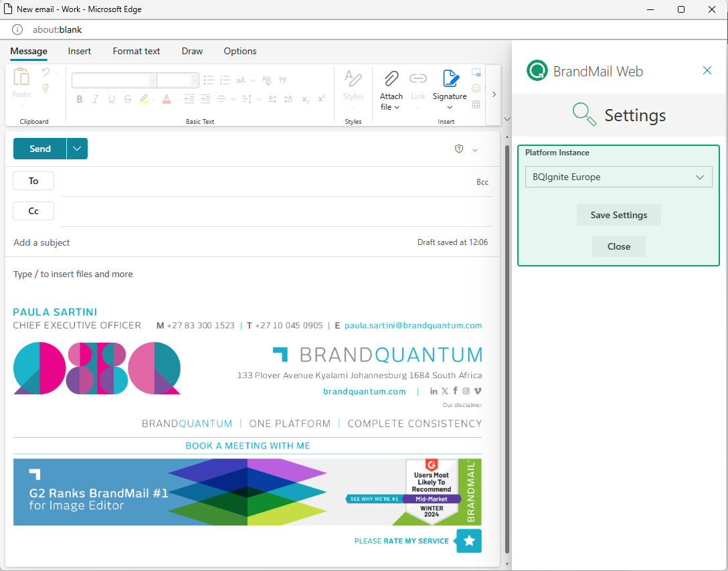The height and width of the screenshot is (571, 728).
Task: Open the brandquantum.com website link
Action: (365, 391)
